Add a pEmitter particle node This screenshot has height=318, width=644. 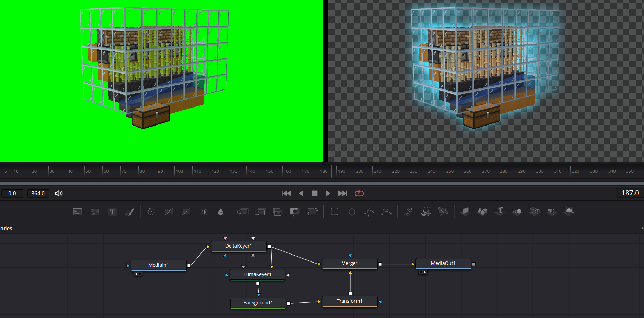[409, 212]
